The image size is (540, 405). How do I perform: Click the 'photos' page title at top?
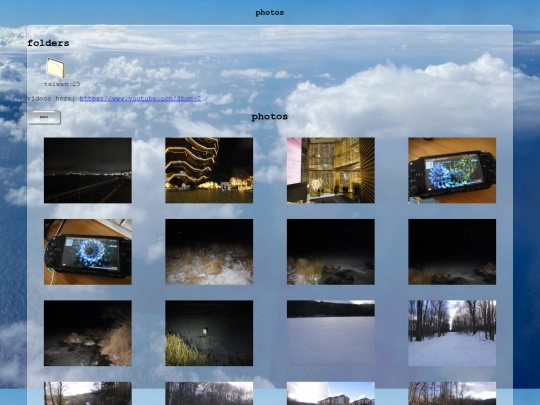(270, 13)
